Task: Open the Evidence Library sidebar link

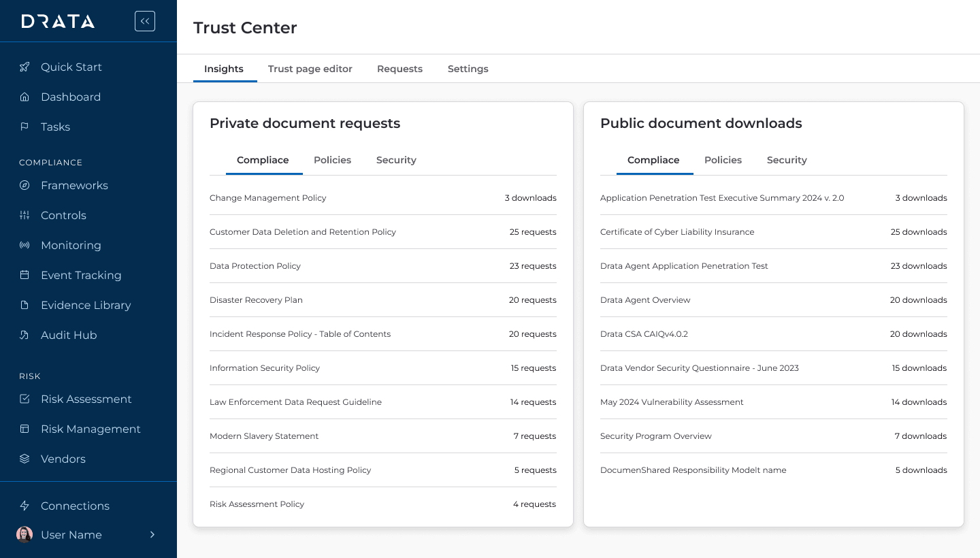Action: 86,305
